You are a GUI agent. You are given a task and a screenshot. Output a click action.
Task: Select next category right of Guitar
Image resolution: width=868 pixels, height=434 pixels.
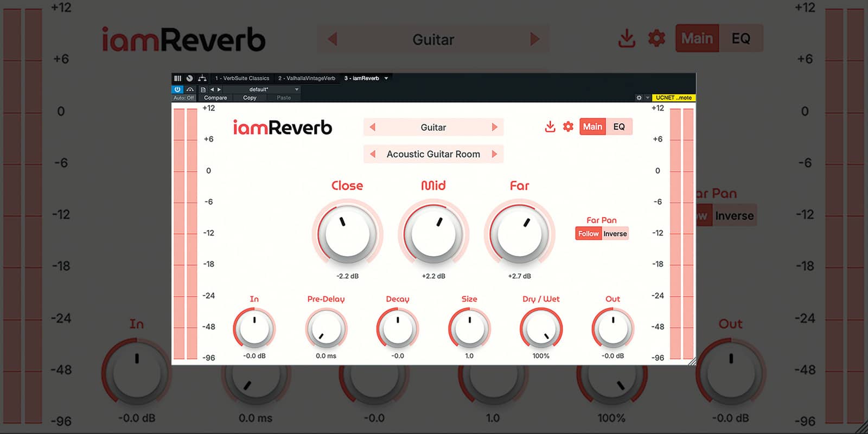pyautogui.click(x=494, y=127)
